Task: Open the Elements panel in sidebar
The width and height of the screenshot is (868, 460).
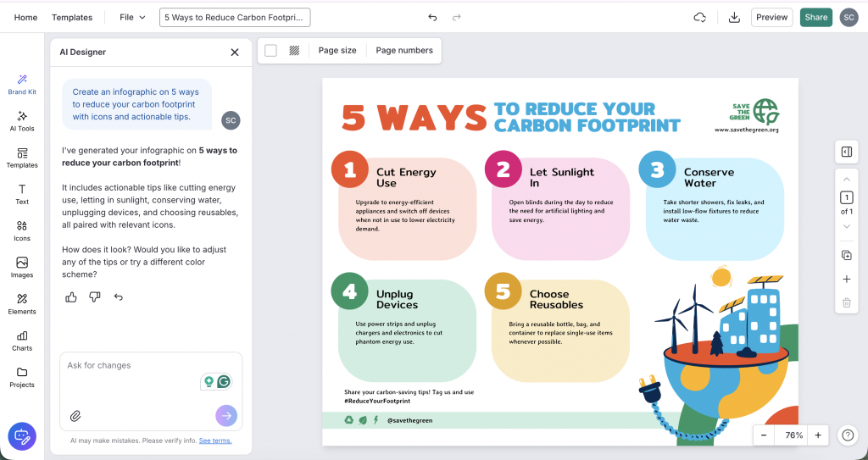Action: point(22,304)
